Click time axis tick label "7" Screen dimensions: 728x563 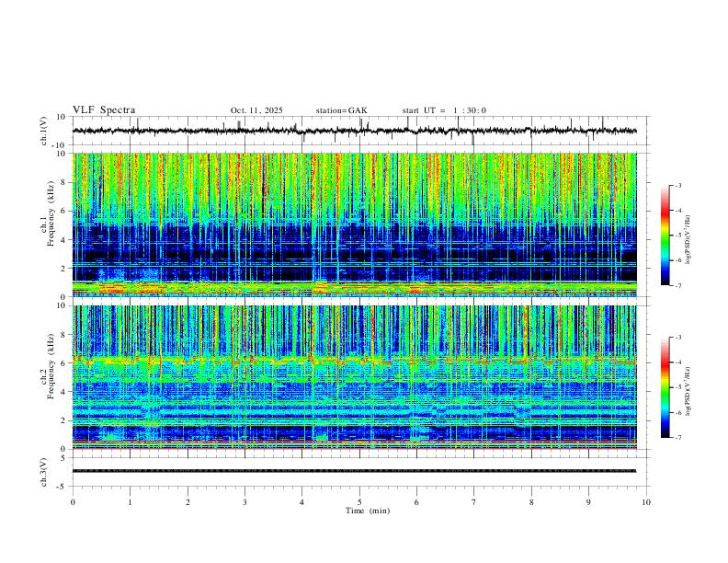[474, 502]
